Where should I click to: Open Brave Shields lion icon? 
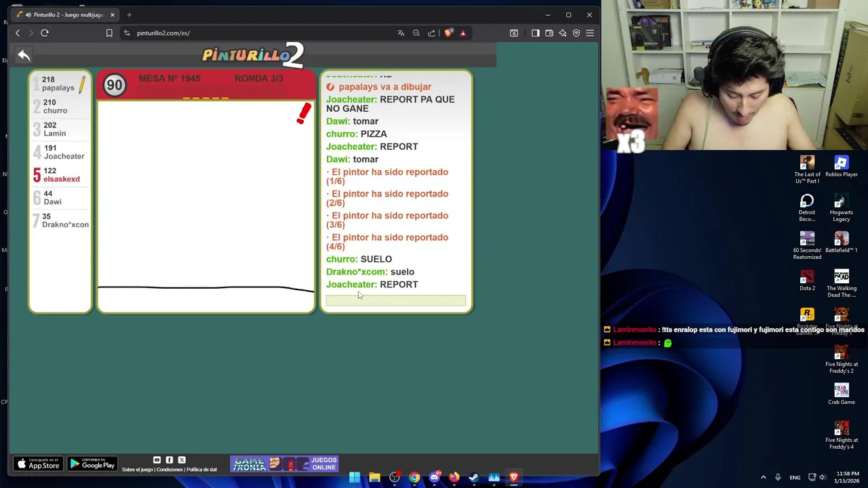pos(448,33)
